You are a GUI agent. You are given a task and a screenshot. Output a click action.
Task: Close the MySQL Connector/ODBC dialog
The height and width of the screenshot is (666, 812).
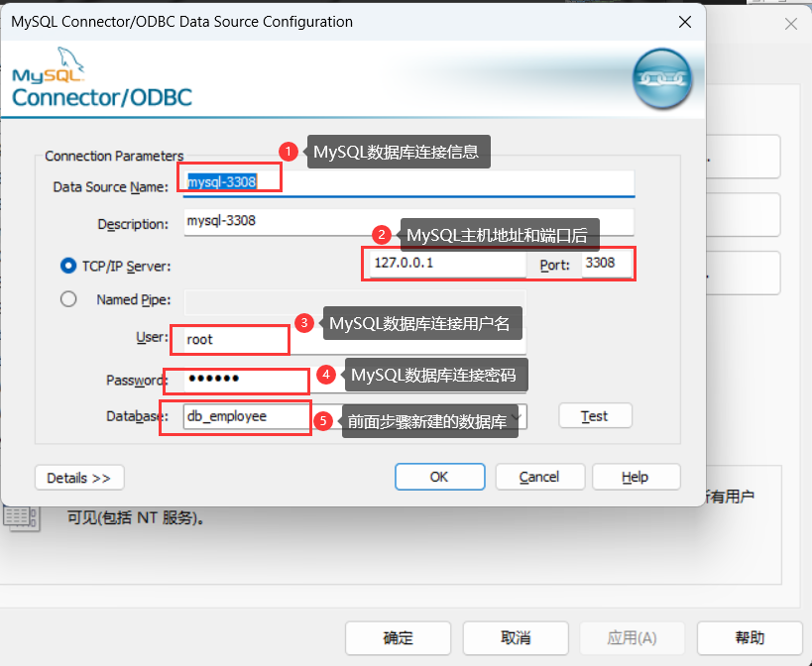tap(685, 22)
